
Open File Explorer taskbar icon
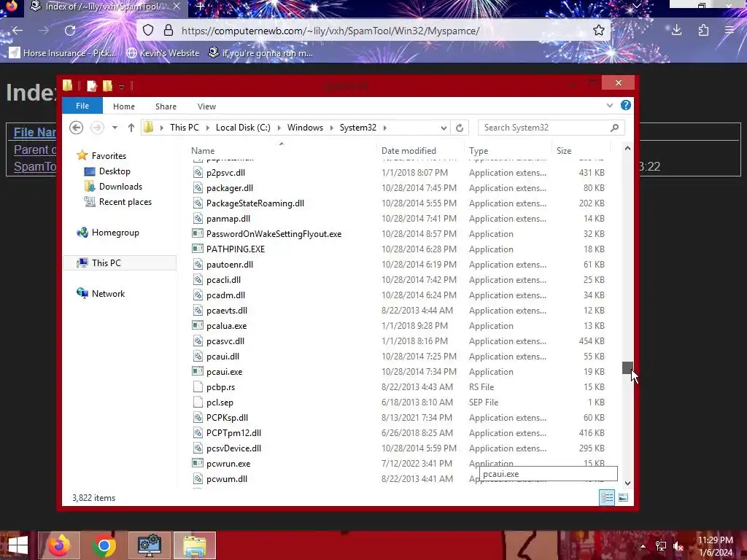click(x=195, y=545)
